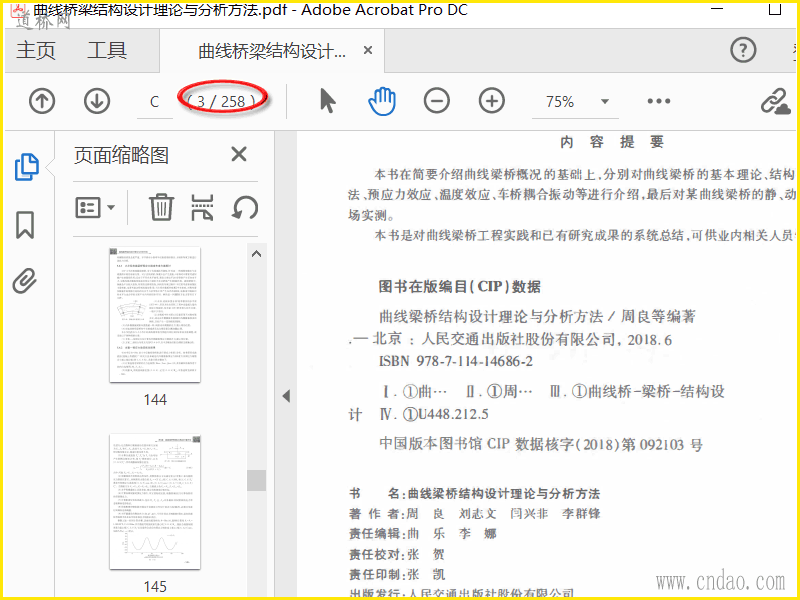Click the thumbnail label 144

pos(155,399)
